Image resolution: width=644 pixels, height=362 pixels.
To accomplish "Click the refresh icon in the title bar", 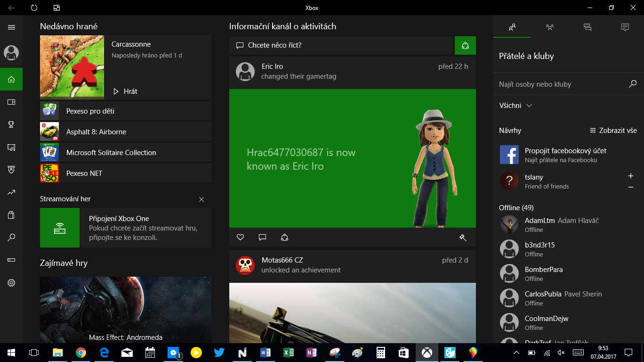I will (x=34, y=8).
